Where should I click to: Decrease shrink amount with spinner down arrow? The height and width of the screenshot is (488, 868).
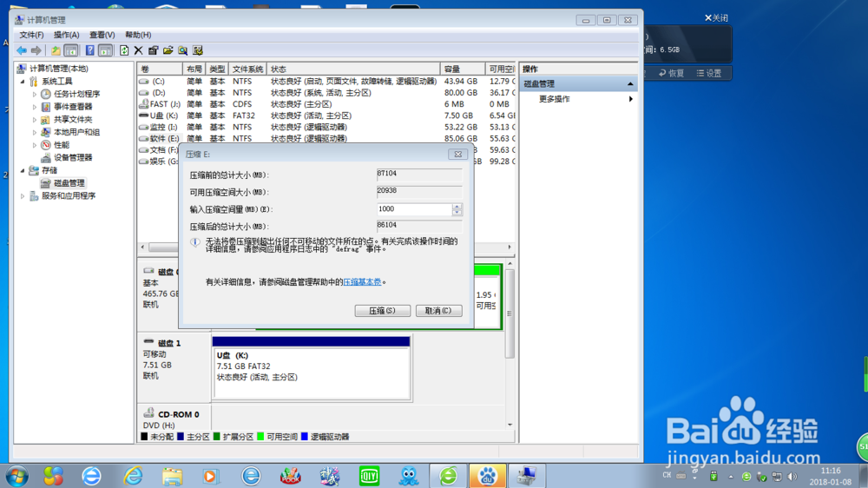tap(457, 213)
